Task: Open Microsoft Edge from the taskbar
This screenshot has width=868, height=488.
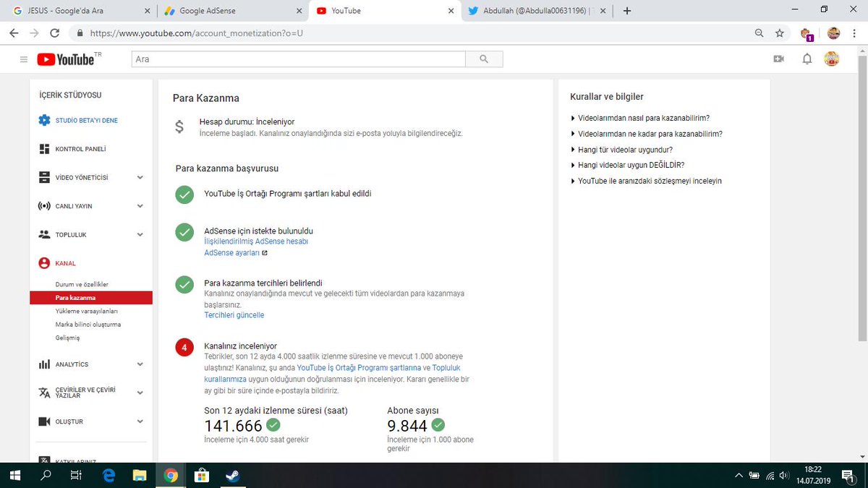Action: coord(109,475)
